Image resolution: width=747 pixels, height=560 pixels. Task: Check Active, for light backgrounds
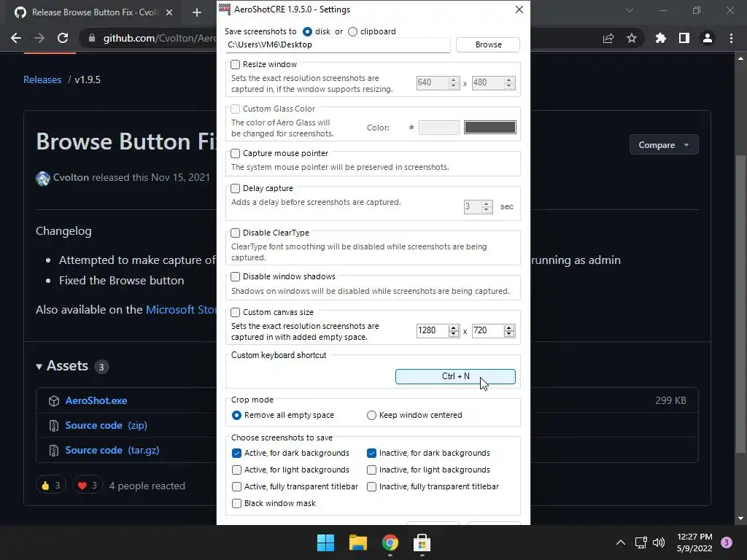(236, 470)
